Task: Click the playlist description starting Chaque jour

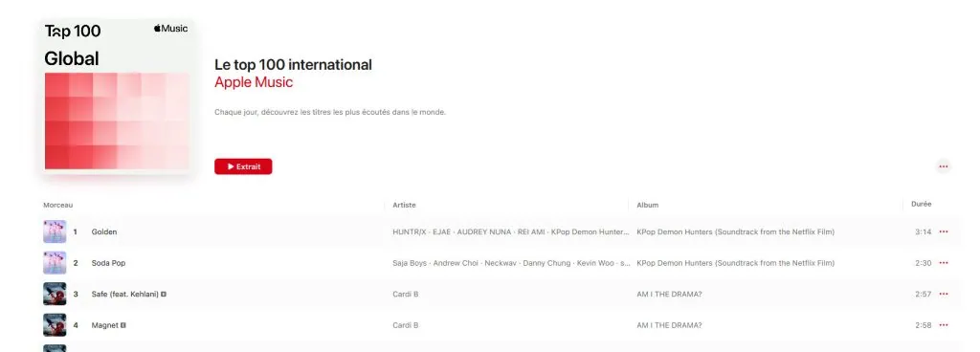Action: coord(330,112)
